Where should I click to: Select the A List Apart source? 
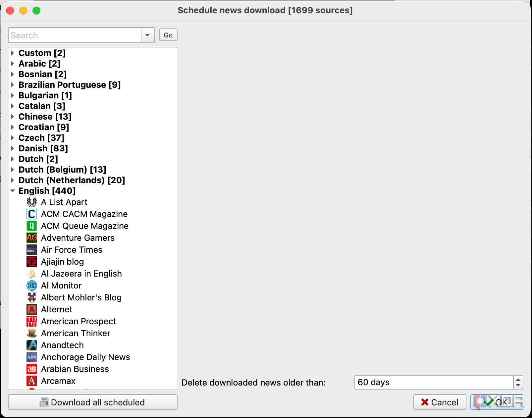pos(64,202)
